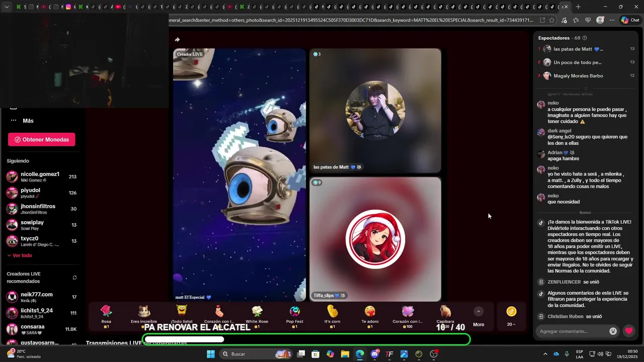Click the Obtener Monedas button
Image resolution: width=644 pixels, height=362 pixels.
(42, 139)
